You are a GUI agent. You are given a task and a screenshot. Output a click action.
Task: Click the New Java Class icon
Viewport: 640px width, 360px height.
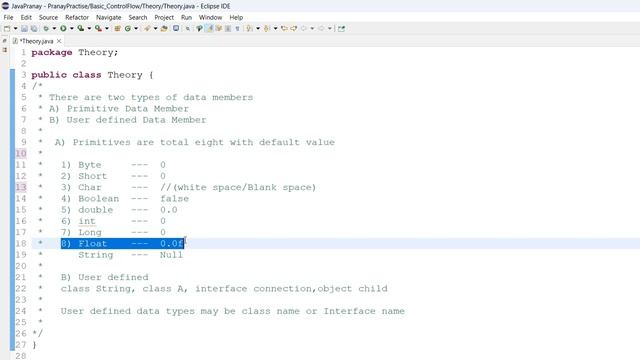point(128,29)
